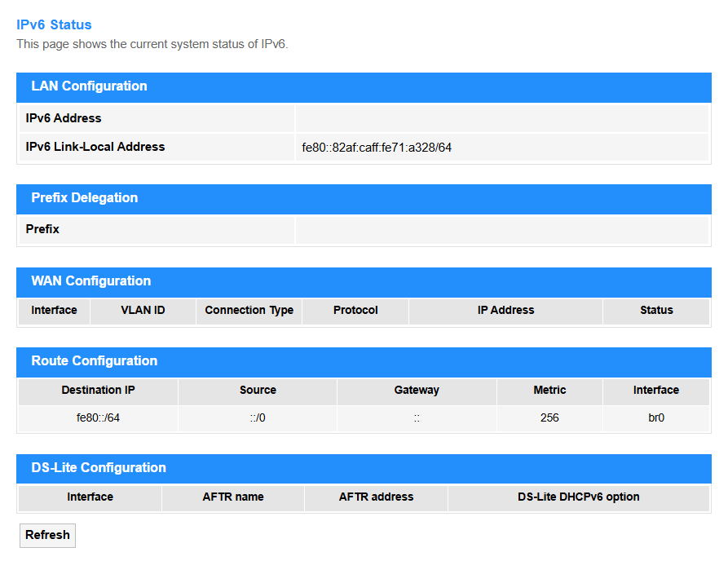Click the Destination IP column header
Screen dimensions: 728x561
(x=98, y=390)
